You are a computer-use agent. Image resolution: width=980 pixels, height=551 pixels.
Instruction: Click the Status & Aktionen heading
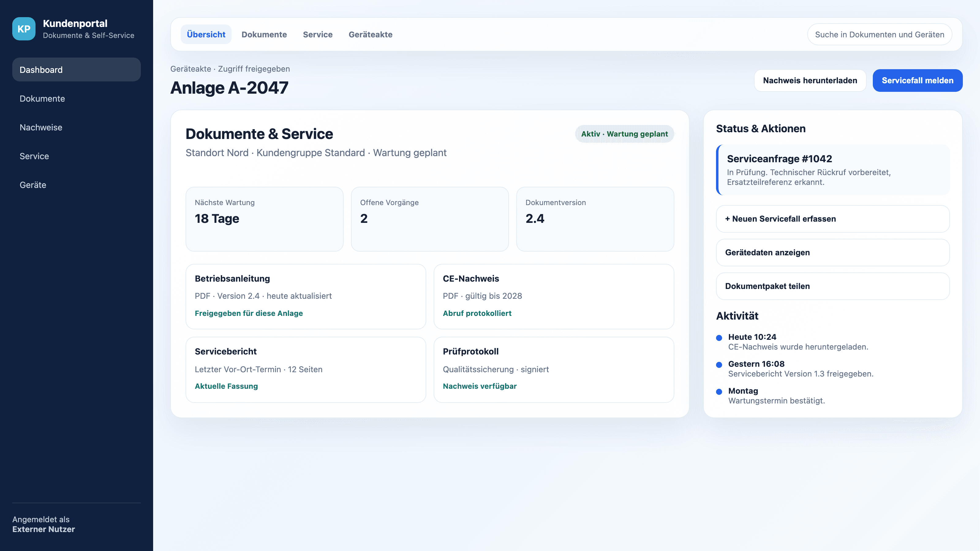(x=760, y=129)
